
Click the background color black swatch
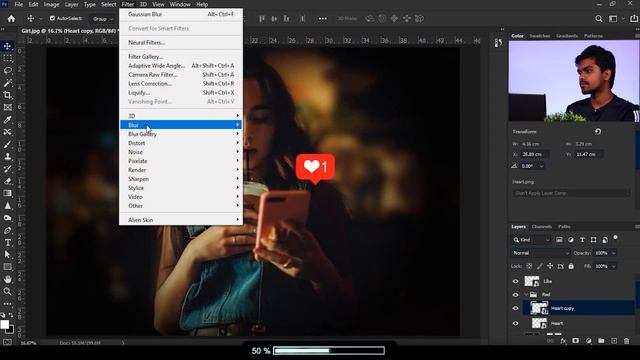tap(10, 329)
